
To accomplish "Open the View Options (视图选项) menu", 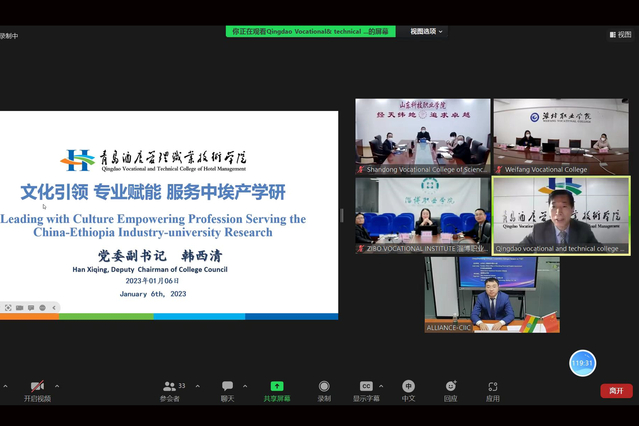I will point(427,31).
